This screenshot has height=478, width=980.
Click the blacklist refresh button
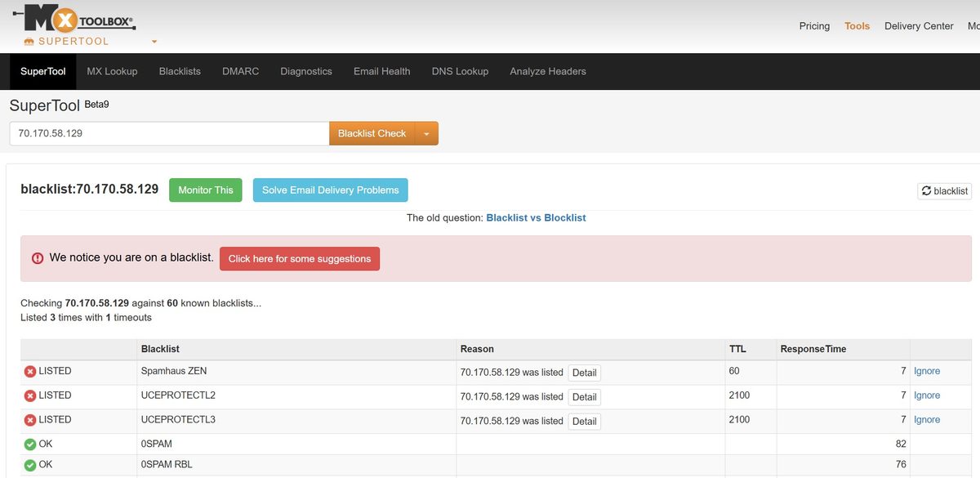[x=945, y=190]
